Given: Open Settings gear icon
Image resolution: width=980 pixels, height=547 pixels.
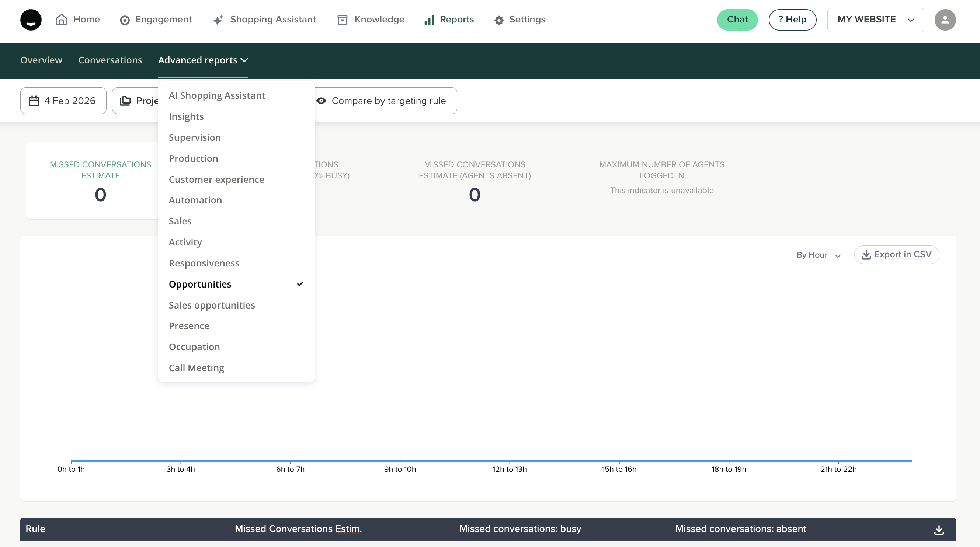Looking at the screenshot, I should coord(499,20).
